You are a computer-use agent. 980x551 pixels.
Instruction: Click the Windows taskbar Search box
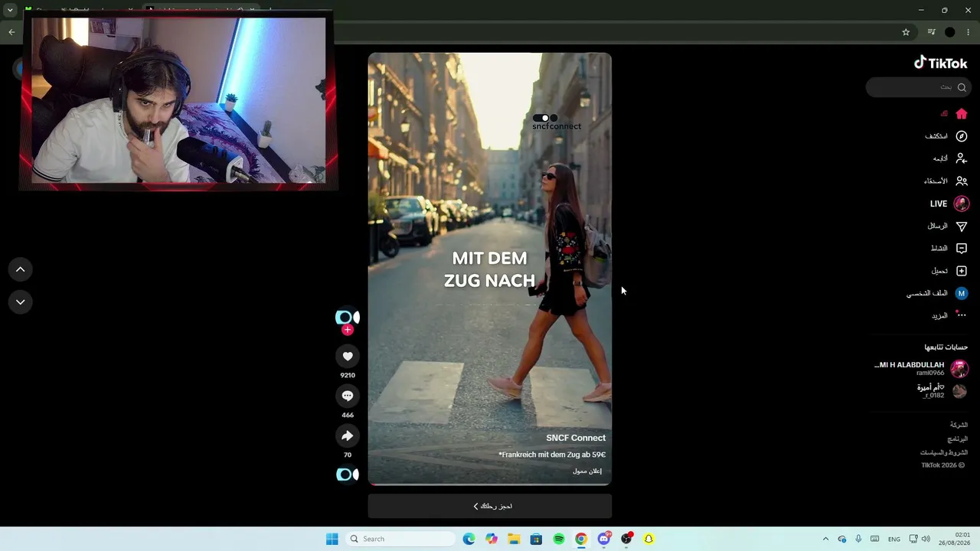click(400, 539)
